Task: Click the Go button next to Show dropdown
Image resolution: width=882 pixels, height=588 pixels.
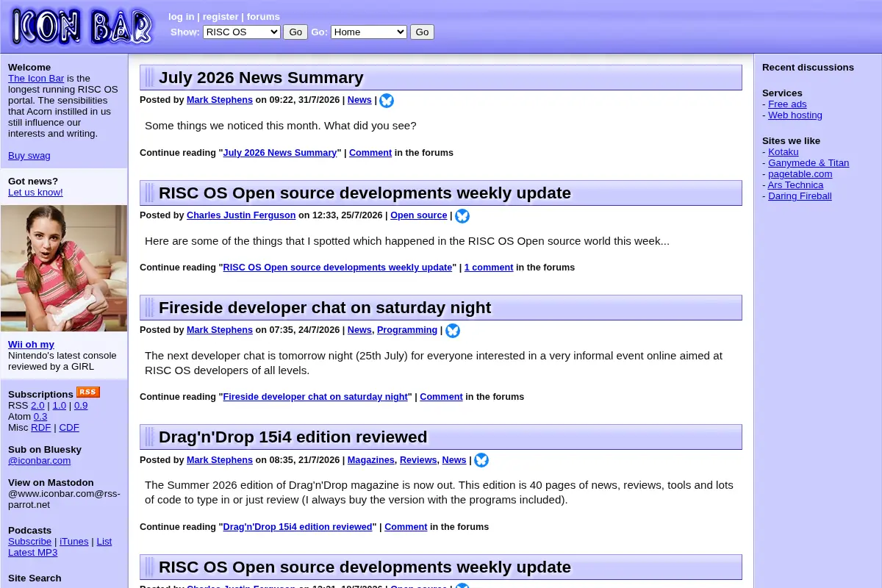Action: click(295, 32)
